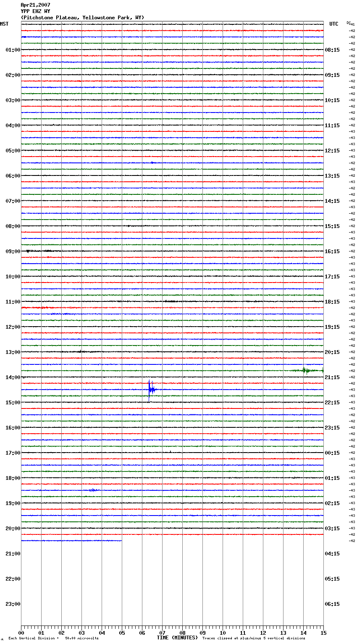Screen dimensions: 357x644
Task: Select the 21:15 UTC time label
Action: 332,377
